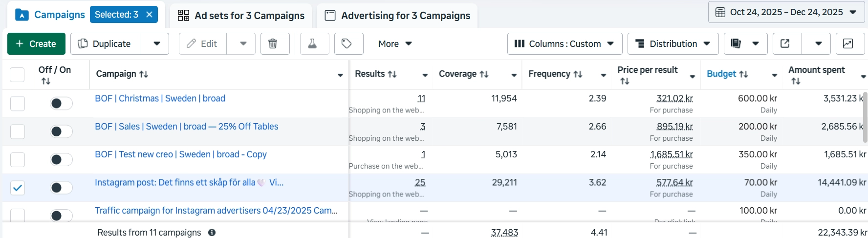The height and width of the screenshot is (238, 868).
Task: Clear selection with the X icon
Action: 150,15
